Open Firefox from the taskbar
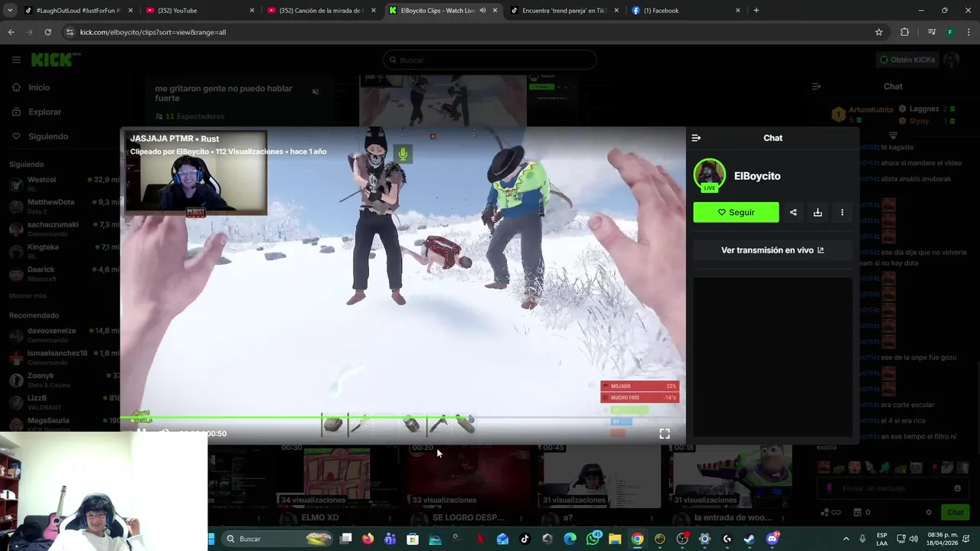Image resolution: width=980 pixels, height=551 pixels. (368, 539)
